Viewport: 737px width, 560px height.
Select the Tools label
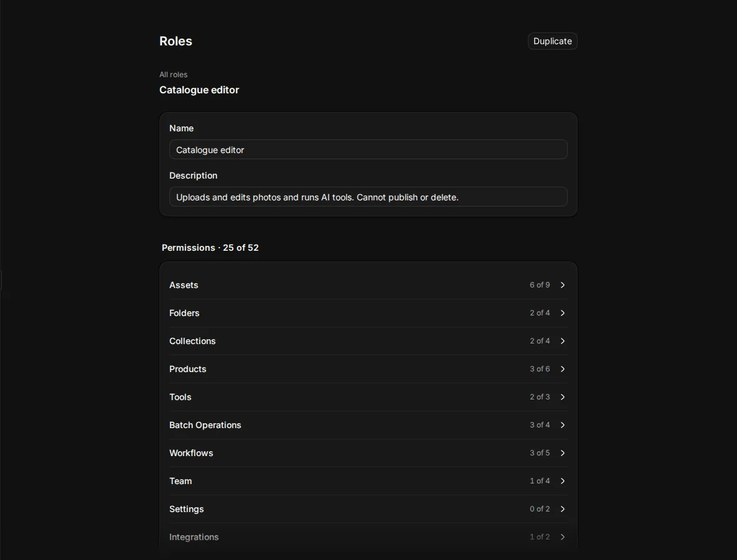point(180,397)
